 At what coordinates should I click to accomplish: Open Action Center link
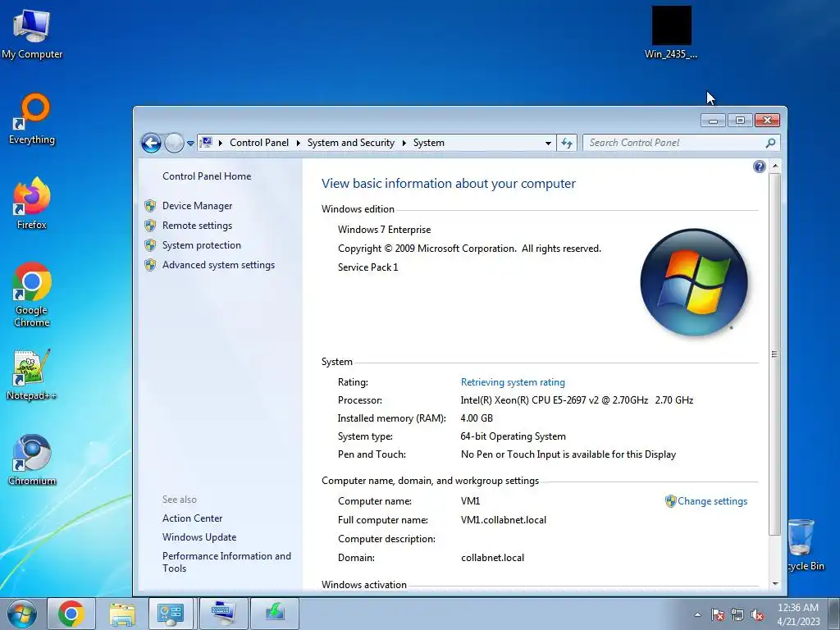(x=192, y=518)
